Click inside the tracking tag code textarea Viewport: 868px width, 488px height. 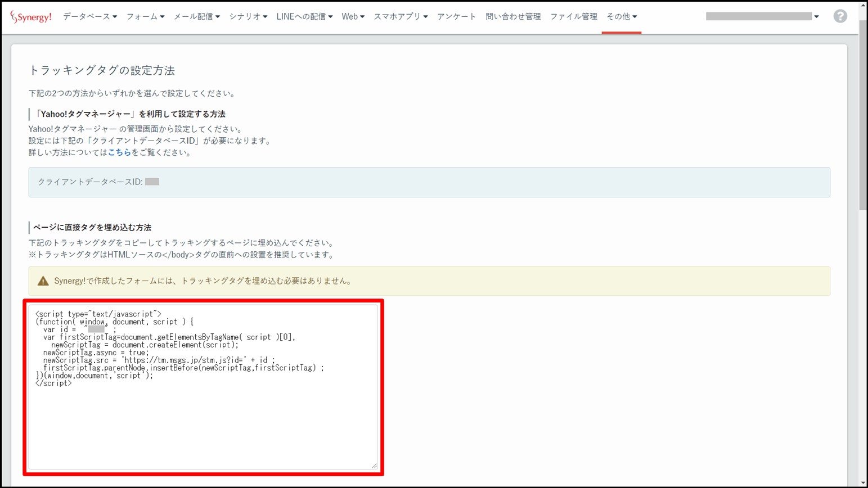coord(203,422)
